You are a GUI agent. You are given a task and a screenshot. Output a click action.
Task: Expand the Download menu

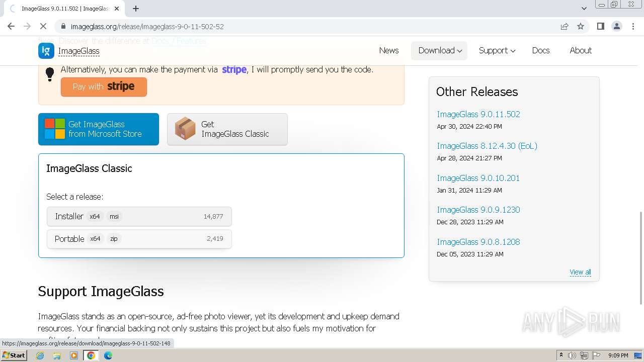(439, 50)
